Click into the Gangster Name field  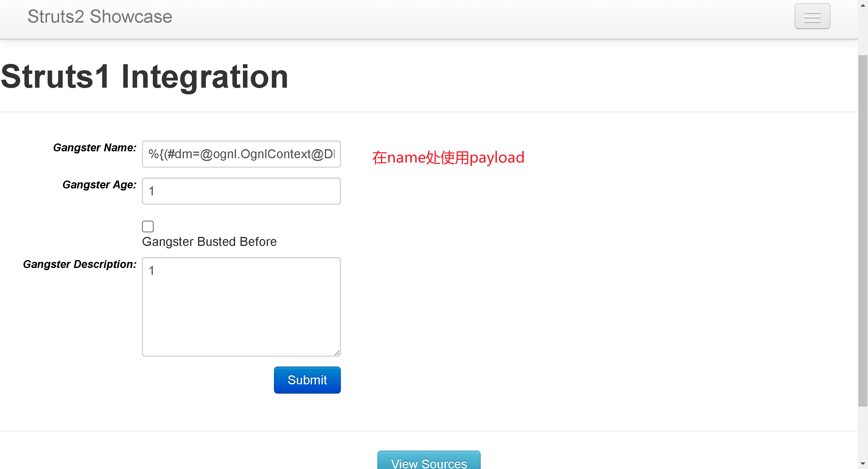tap(241, 154)
